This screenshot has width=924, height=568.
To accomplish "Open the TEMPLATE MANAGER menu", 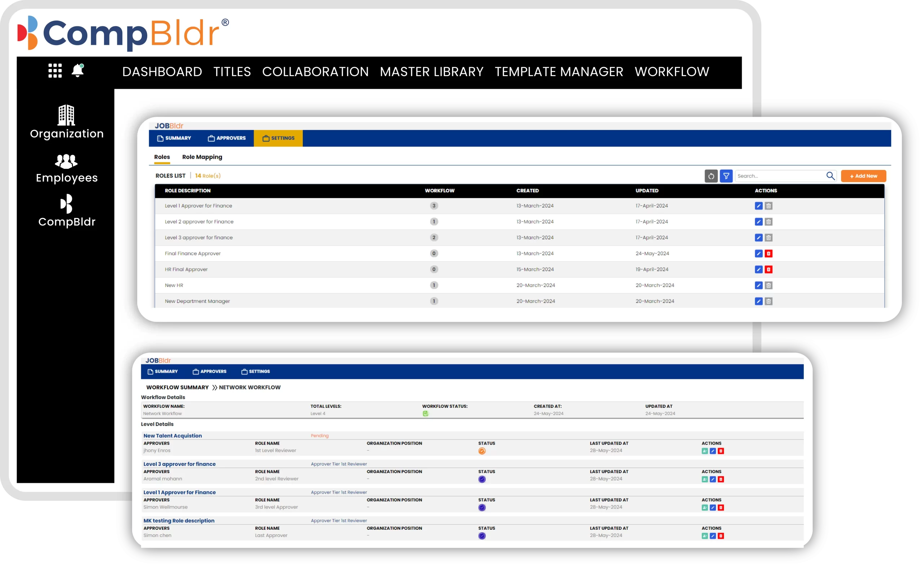I will [x=559, y=72].
